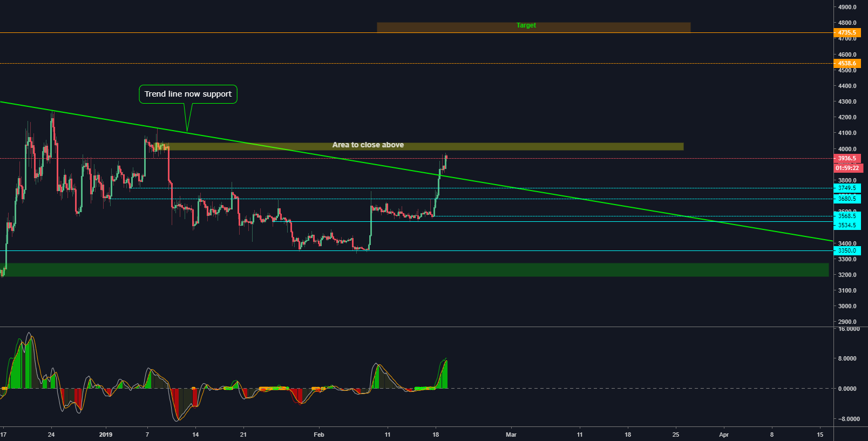Click the "Trend line now support" callout
The width and height of the screenshot is (868, 441).
coord(188,94)
